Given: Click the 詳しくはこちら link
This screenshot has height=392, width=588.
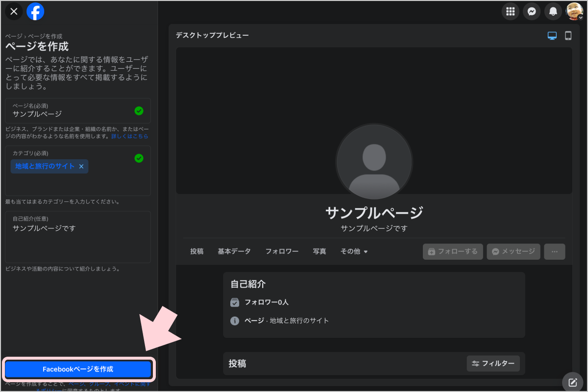Looking at the screenshot, I should pos(130,136).
